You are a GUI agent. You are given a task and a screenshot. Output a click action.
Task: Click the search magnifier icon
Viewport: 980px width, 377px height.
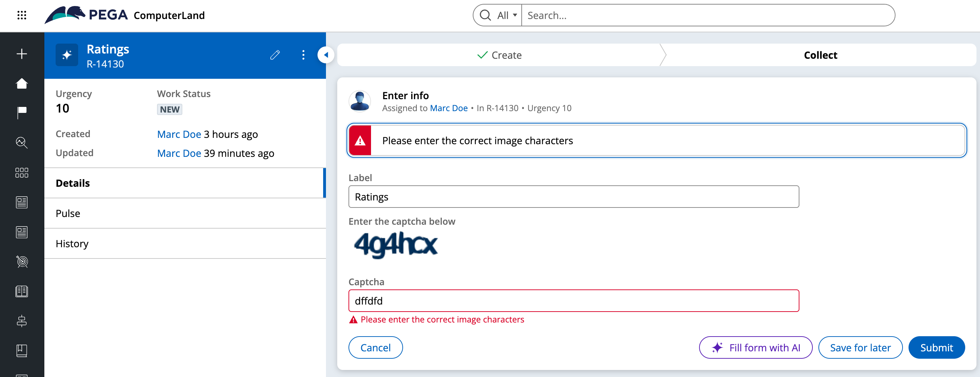(485, 15)
